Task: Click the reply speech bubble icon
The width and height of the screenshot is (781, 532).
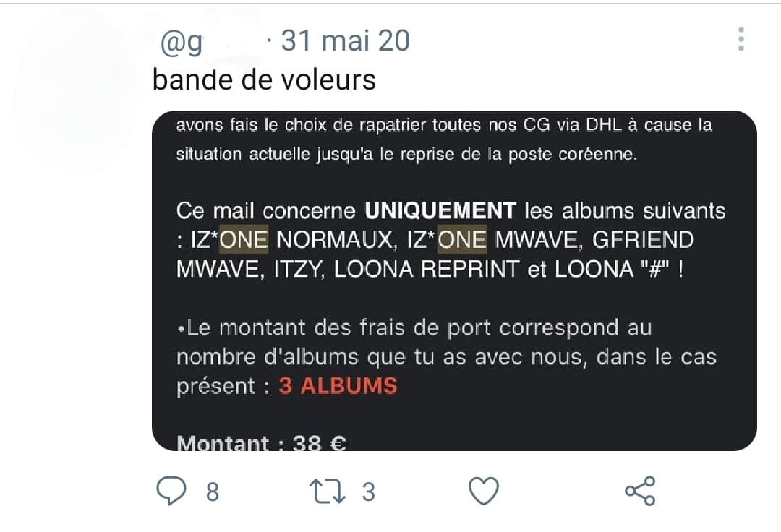Action: (171, 491)
